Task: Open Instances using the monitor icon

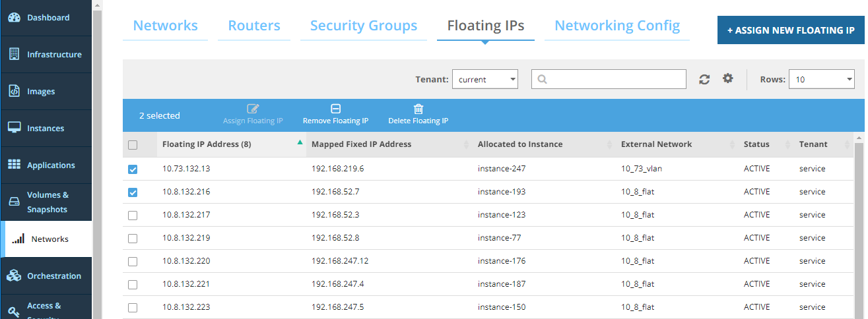Action: [15, 128]
